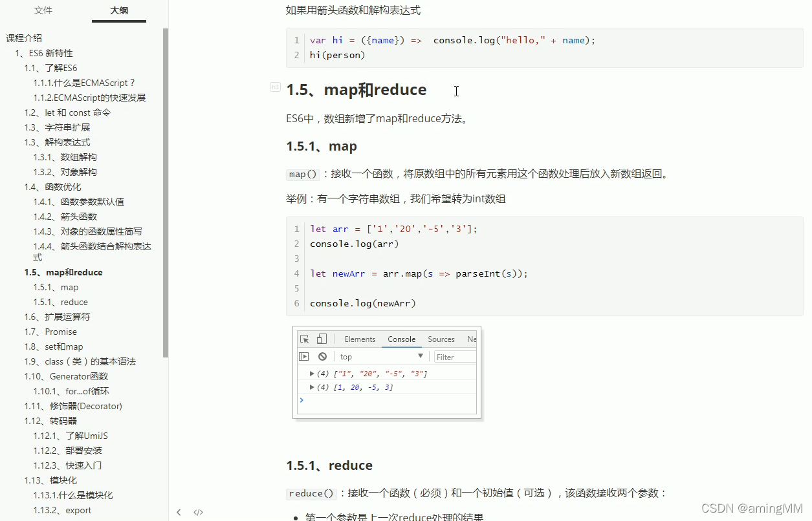Viewport: 812px width, 521px height.
Task: Toggle source code mode icon
Action: (x=198, y=513)
